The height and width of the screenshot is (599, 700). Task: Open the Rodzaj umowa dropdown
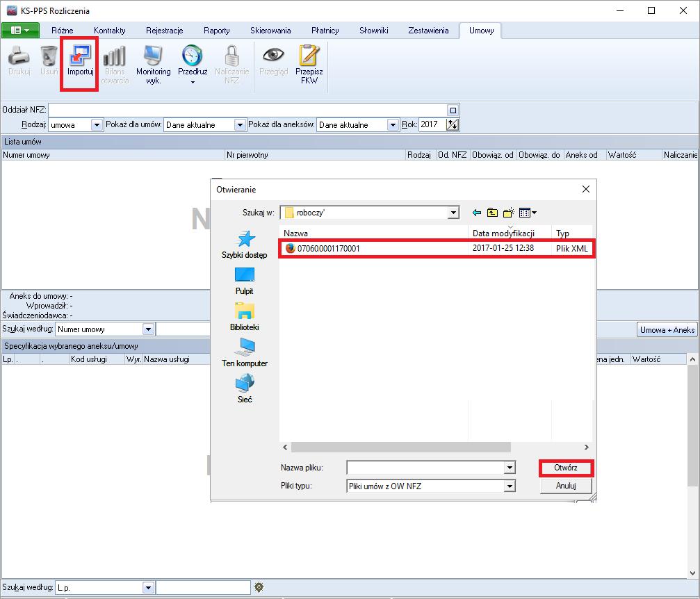tap(97, 124)
